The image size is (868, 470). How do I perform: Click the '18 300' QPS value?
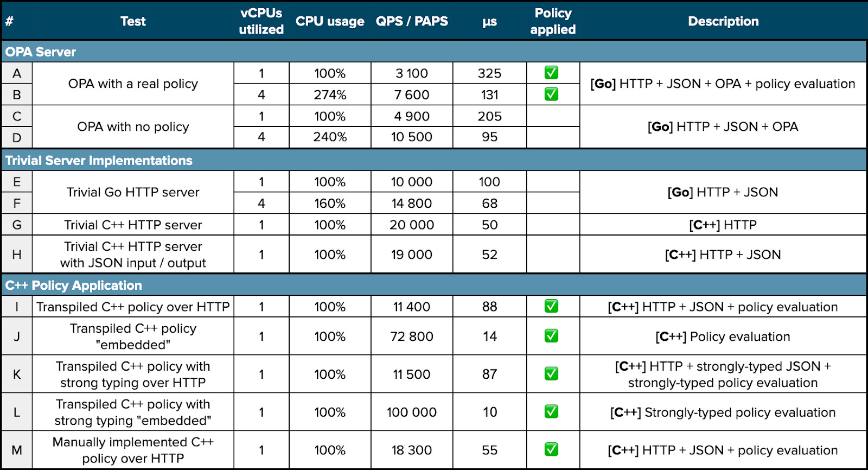[x=412, y=450]
